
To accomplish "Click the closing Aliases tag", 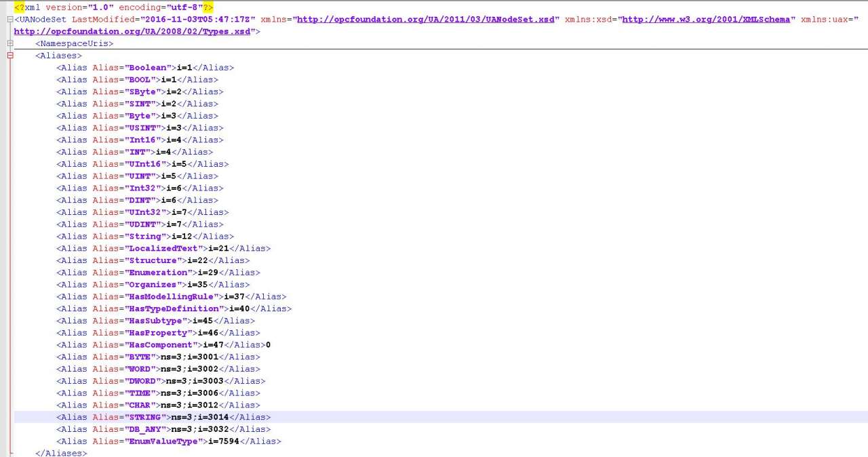I will pos(61,453).
